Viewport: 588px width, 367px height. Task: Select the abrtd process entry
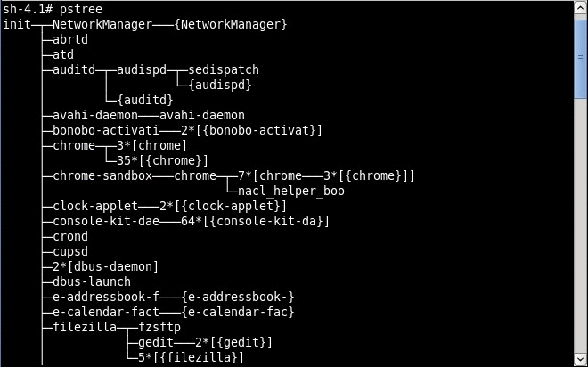click(69, 39)
